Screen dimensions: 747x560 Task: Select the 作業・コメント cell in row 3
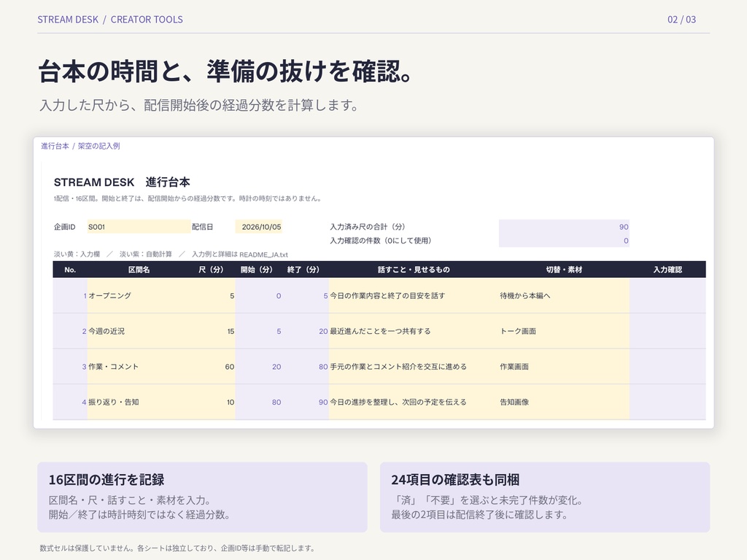139,367
